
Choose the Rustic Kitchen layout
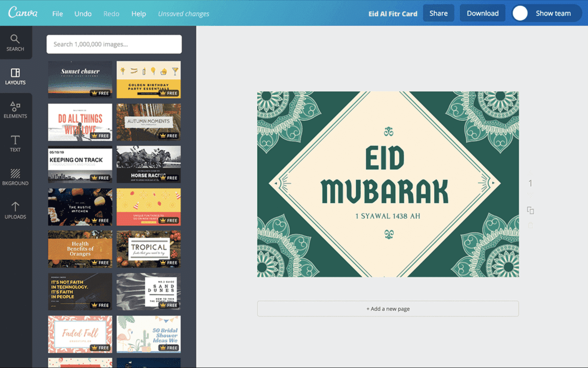click(x=80, y=207)
